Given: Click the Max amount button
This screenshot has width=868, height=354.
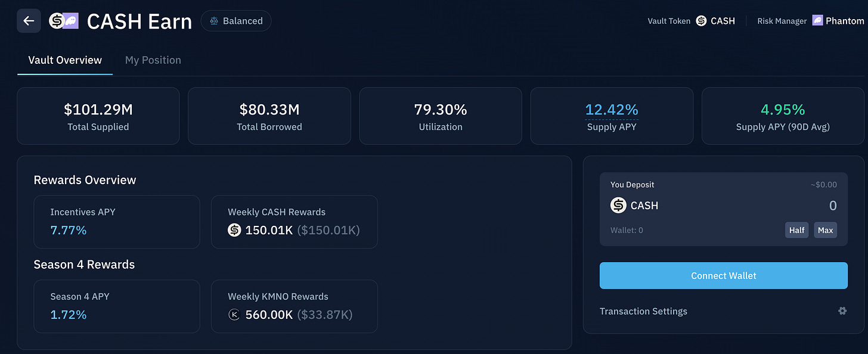Looking at the screenshot, I should [x=826, y=230].
